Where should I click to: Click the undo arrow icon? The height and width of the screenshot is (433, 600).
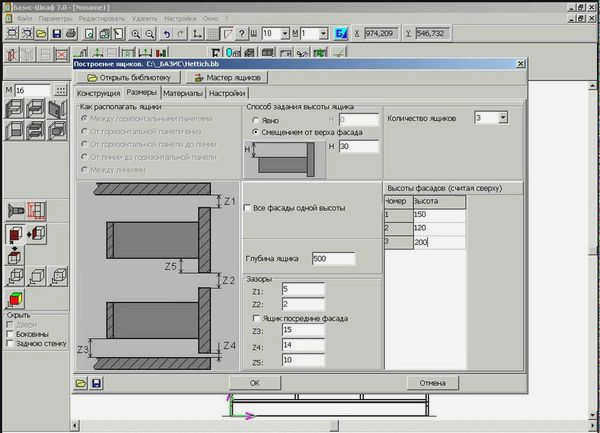[167, 34]
